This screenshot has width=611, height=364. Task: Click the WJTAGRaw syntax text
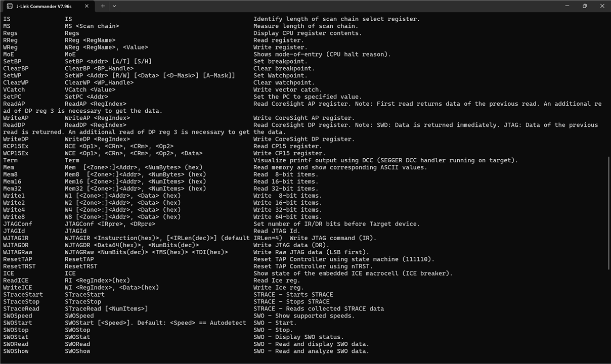pyautogui.click(x=146, y=252)
